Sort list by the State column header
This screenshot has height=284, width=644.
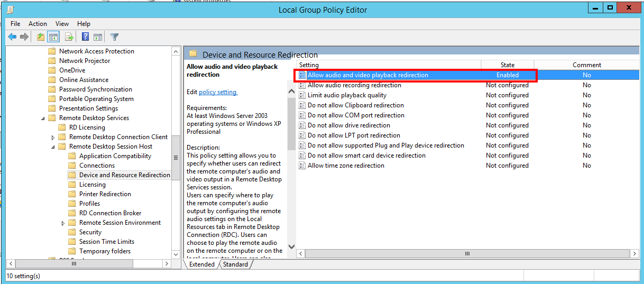pyautogui.click(x=507, y=65)
